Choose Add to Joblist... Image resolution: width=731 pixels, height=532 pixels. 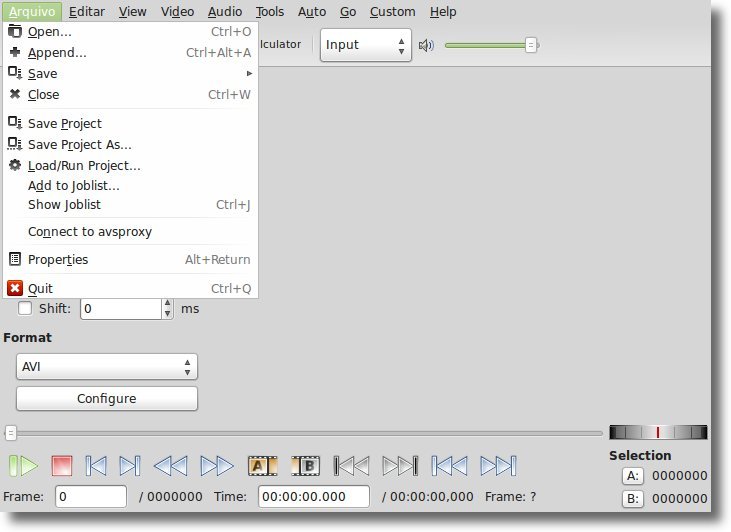coord(131,185)
